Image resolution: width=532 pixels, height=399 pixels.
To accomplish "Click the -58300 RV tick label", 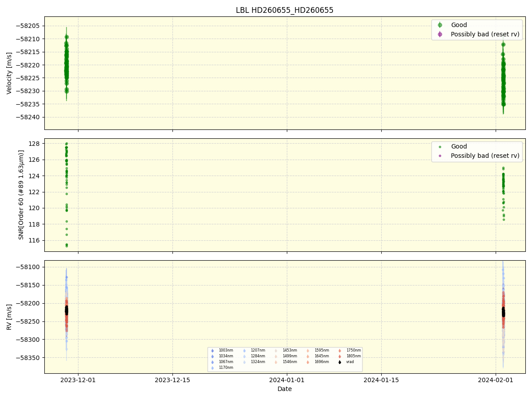I will 28,340.
